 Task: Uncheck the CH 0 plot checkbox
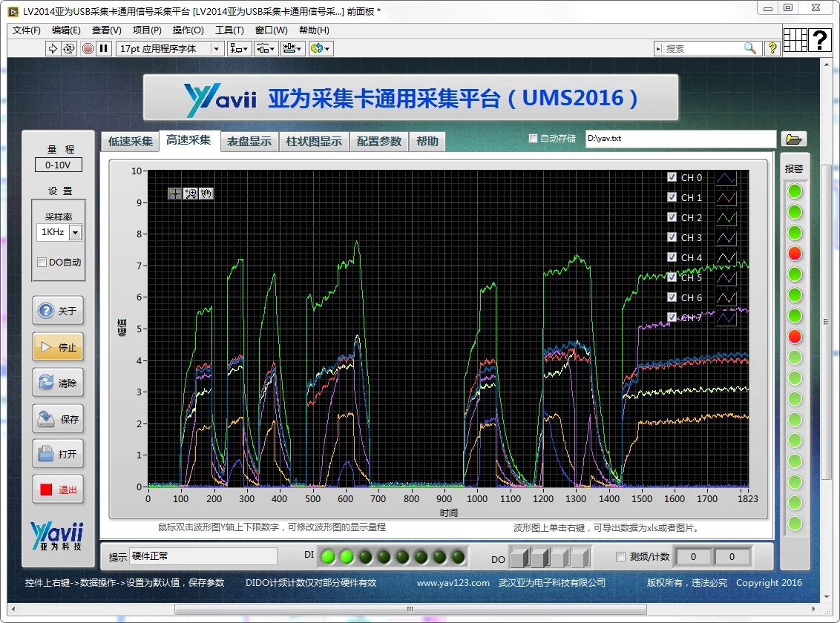(672, 177)
